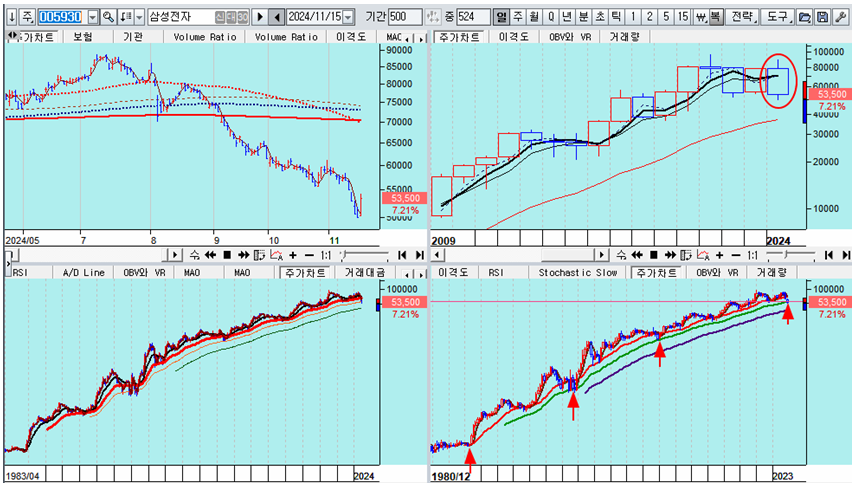This screenshot has height=485, width=855.
Task: Jump to first bar in left control bar
Action: tap(402, 255)
